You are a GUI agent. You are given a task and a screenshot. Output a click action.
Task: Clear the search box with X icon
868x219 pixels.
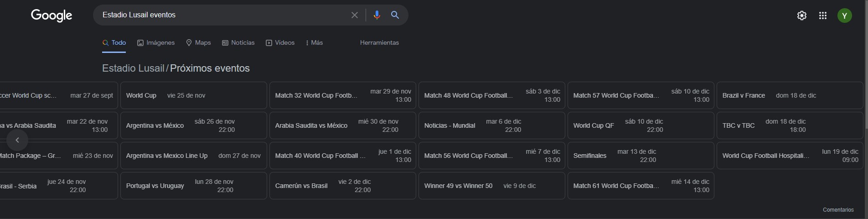(354, 15)
